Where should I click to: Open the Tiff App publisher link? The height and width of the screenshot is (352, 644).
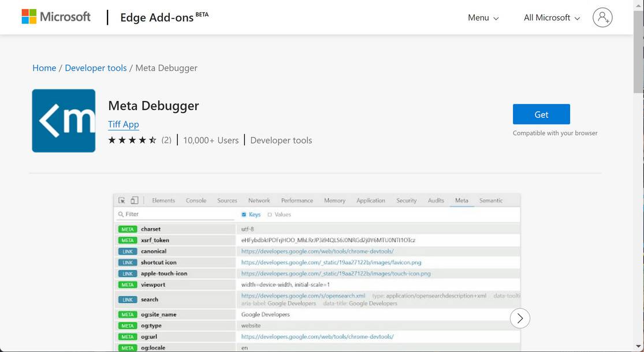pos(123,124)
